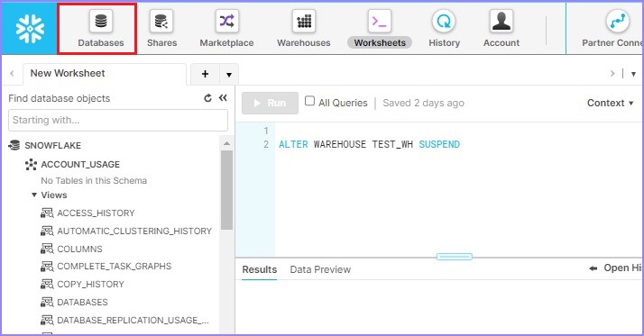Open the Context dropdown
The height and width of the screenshot is (336, 644).
coord(611,103)
